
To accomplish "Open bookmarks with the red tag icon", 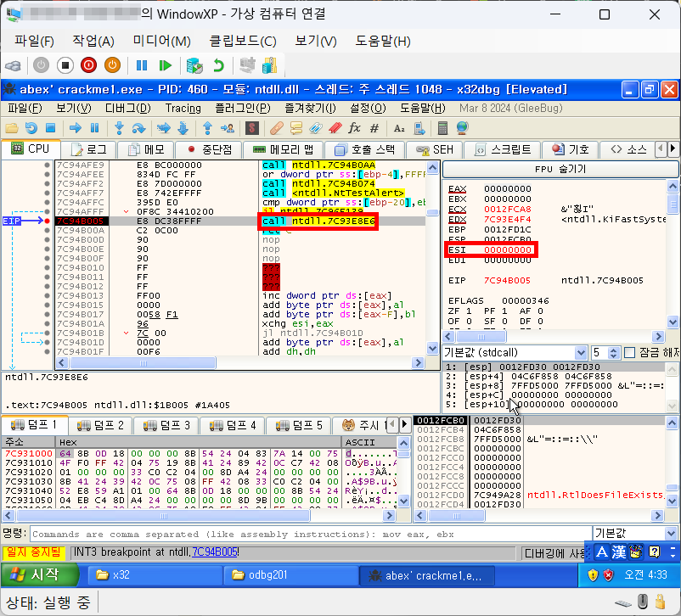I will [335, 128].
